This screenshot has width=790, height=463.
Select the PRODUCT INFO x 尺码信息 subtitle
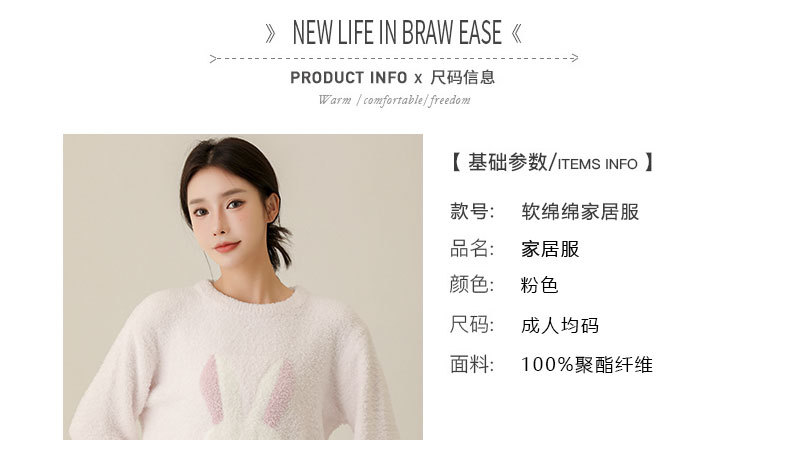tap(392, 78)
